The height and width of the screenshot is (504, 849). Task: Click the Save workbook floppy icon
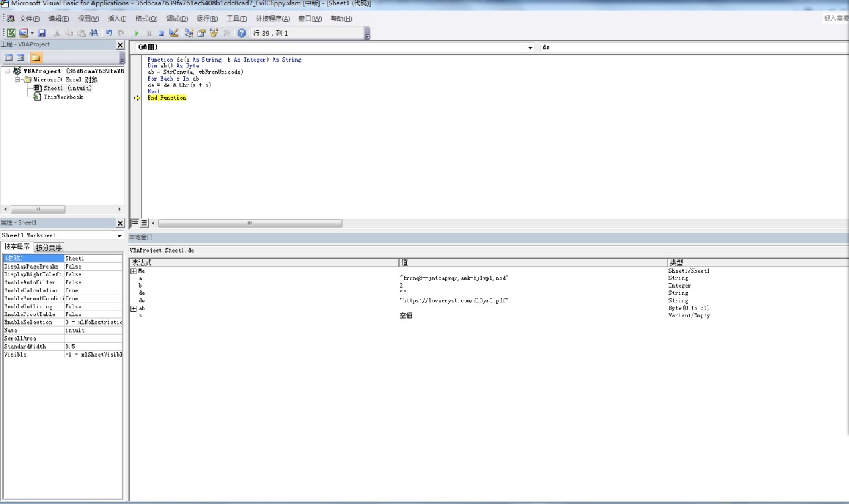pyautogui.click(x=42, y=33)
